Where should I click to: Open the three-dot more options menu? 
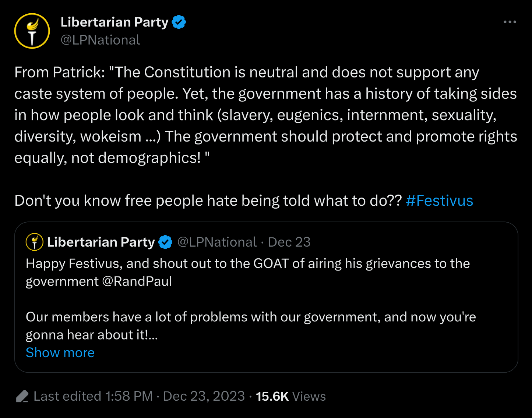[x=510, y=22]
